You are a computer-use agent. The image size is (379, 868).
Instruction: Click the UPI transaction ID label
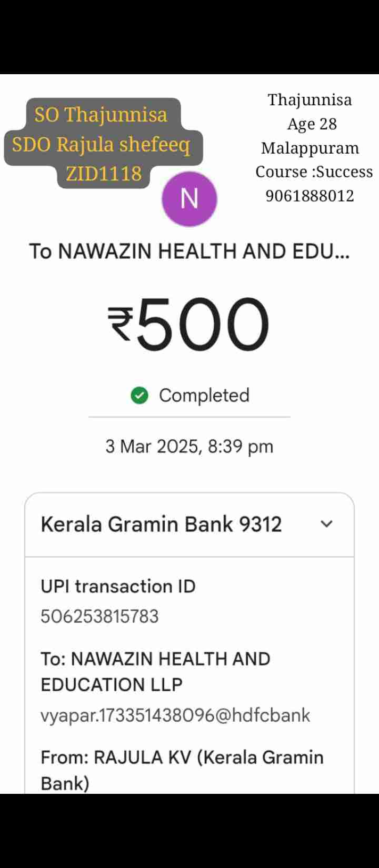click(x=118, y=586)
